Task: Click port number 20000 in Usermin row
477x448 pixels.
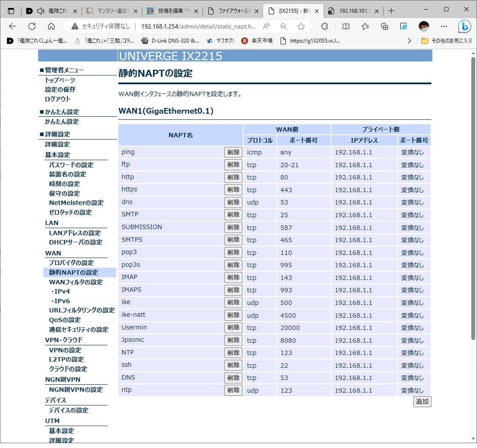Action: [x=290, y=328]
